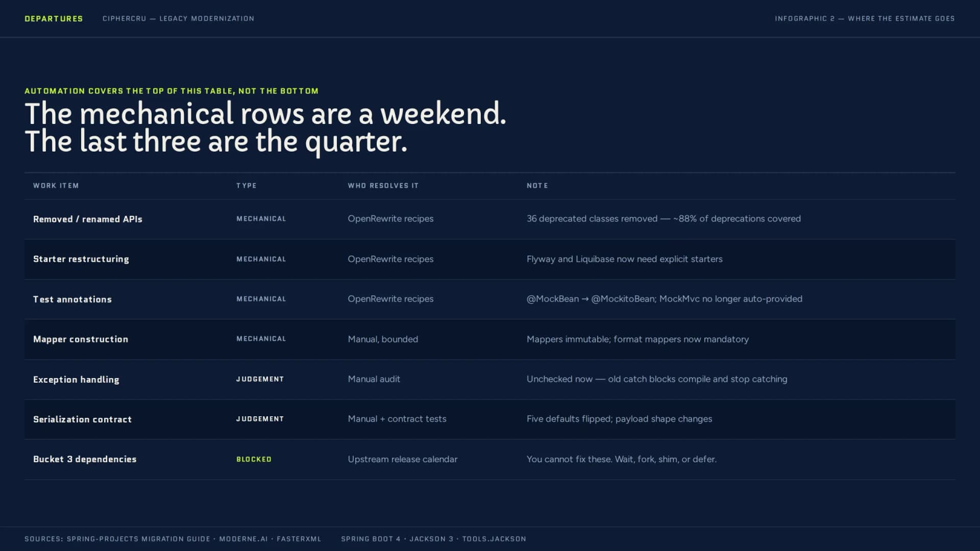Select the 'Exception handling' row title
The height and width of the screenshot is (551, 980).
pyautogui.click(x=76, y=380)
